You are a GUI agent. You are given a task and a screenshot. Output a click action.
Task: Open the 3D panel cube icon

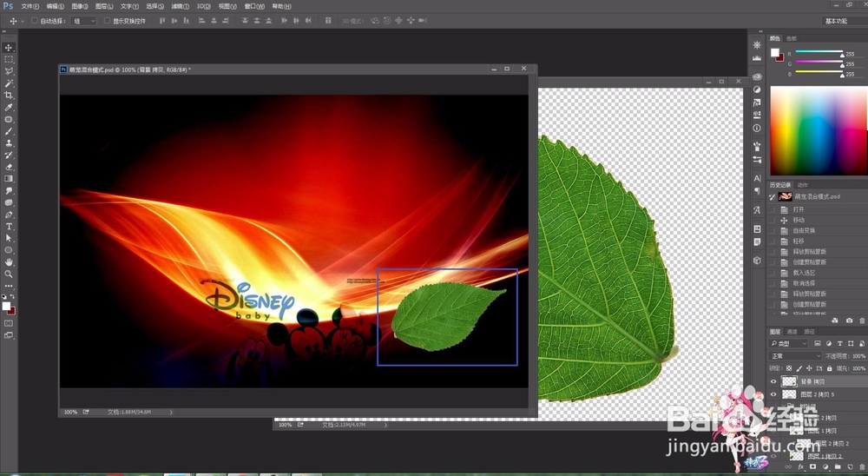[757, 261]
